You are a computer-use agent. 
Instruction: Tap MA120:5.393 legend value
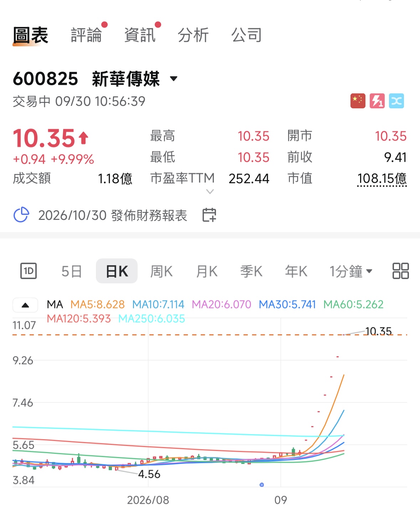(x=79, y=319)
